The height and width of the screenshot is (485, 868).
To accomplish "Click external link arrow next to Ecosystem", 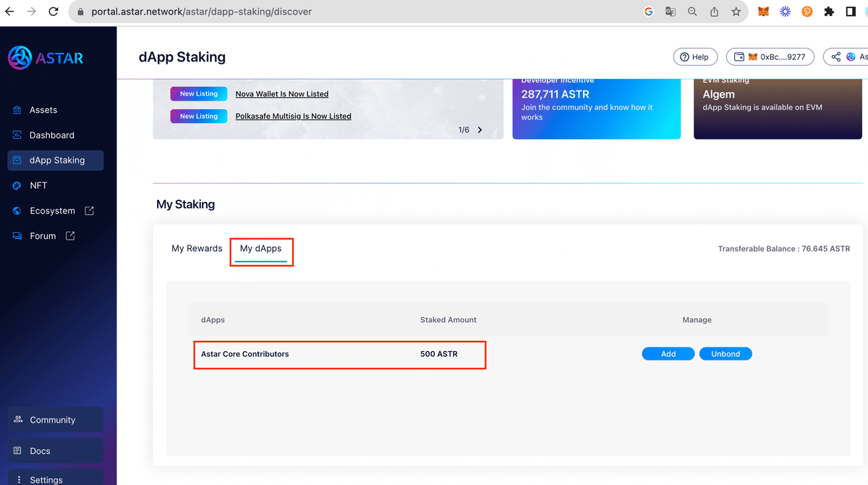I will pos(90,211).
